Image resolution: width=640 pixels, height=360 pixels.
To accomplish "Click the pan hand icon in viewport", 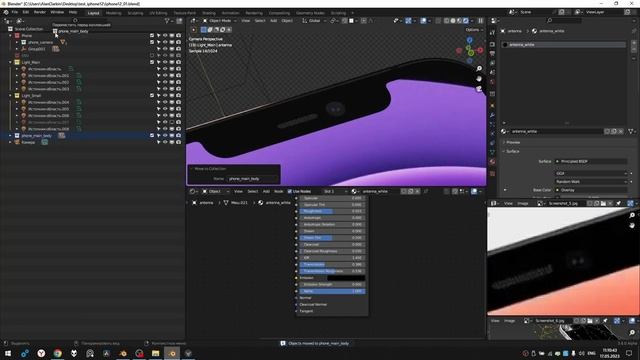I will [479, 78].
